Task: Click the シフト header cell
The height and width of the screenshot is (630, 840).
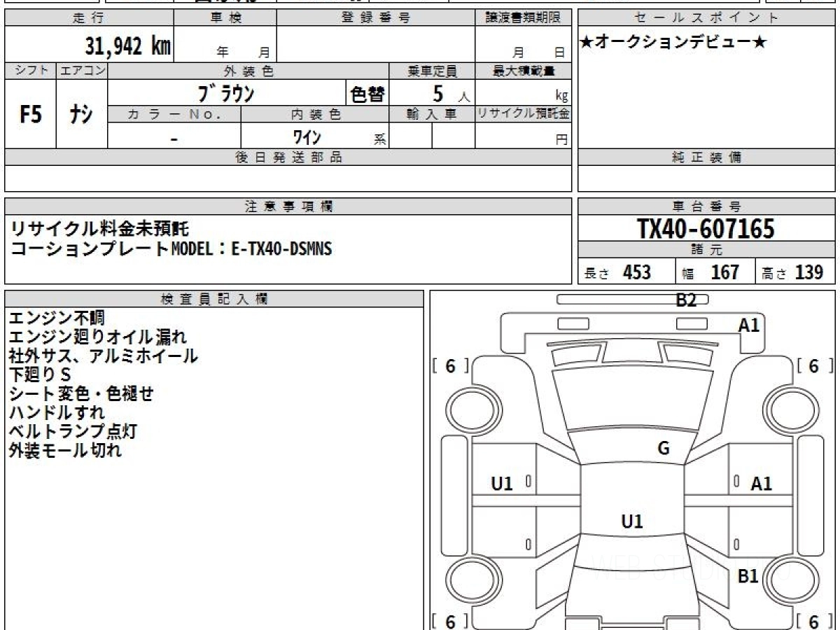Action: (x=31, y=71)
